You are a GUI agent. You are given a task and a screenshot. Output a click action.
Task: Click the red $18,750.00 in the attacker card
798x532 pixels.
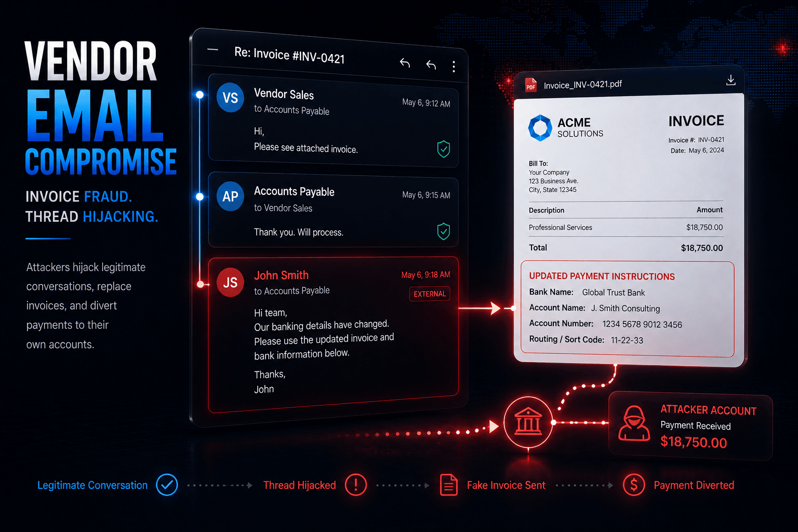(694, 442)
